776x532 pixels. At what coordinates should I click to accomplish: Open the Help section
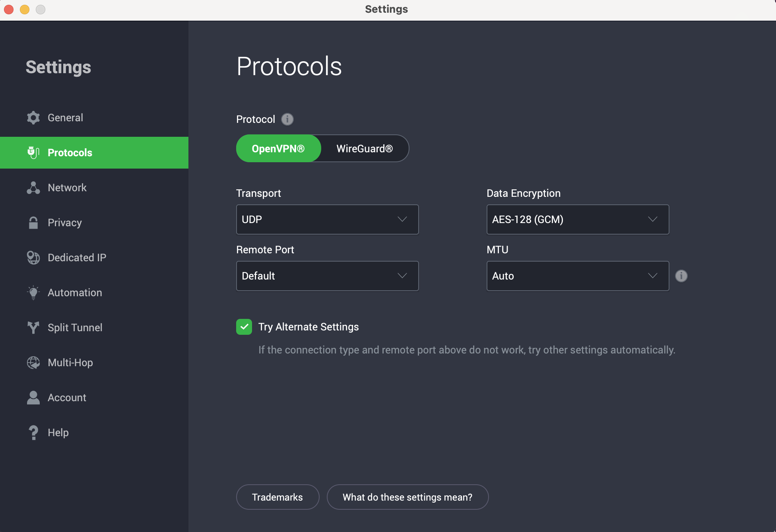pyautogui.click(x=58, y=432)
